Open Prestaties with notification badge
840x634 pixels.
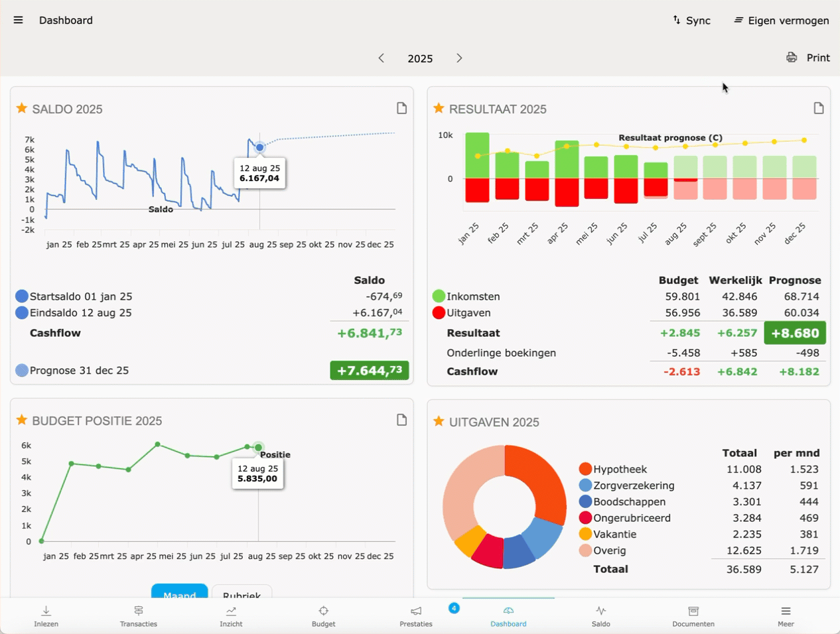pos(416,615)
